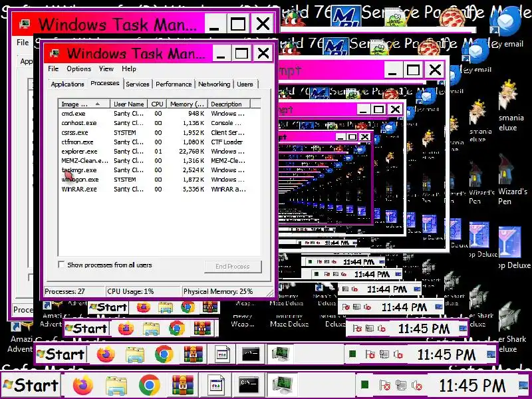Switch to the Users tab
Viewport: 532px width, 399px height.
(x=245, y=84)
